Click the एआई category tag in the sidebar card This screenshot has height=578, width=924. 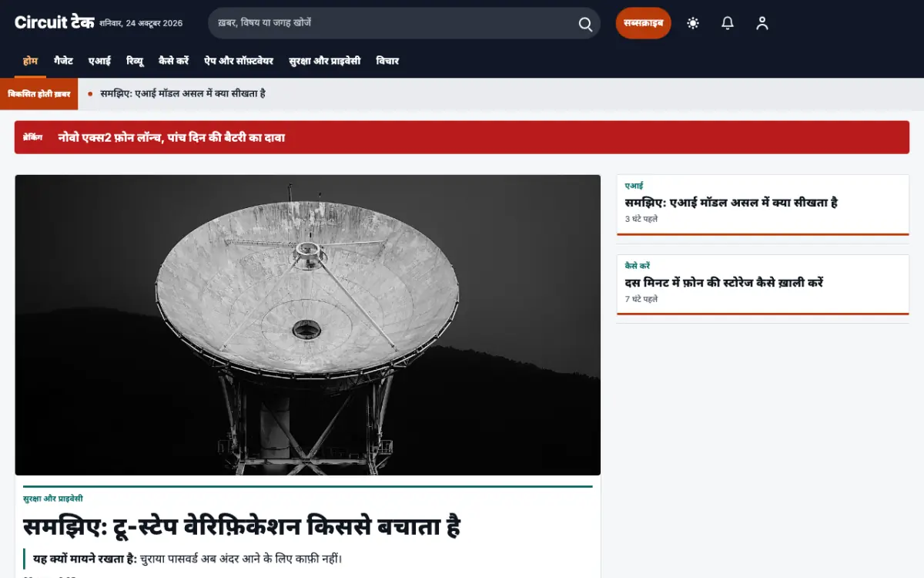click(634, 186)
